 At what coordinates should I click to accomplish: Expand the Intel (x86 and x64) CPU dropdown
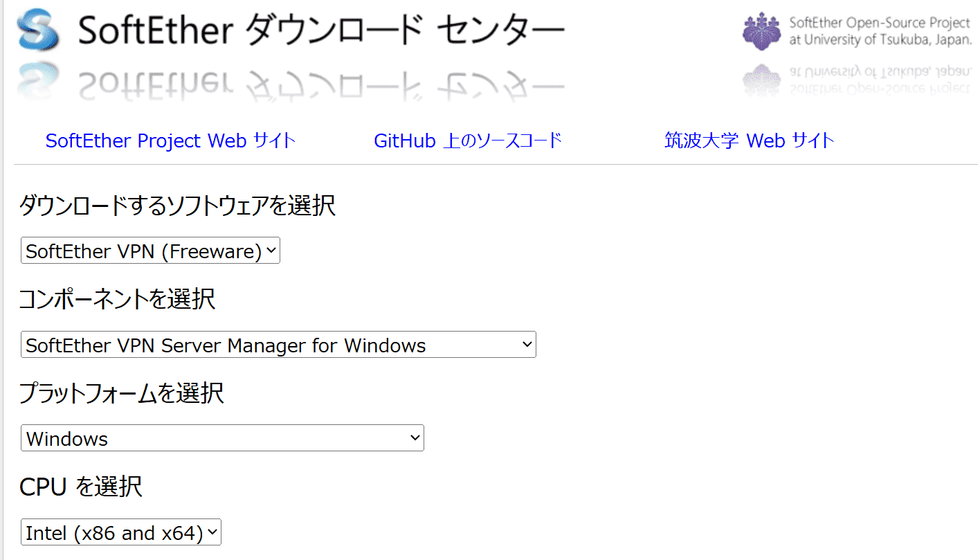point(121,532)
